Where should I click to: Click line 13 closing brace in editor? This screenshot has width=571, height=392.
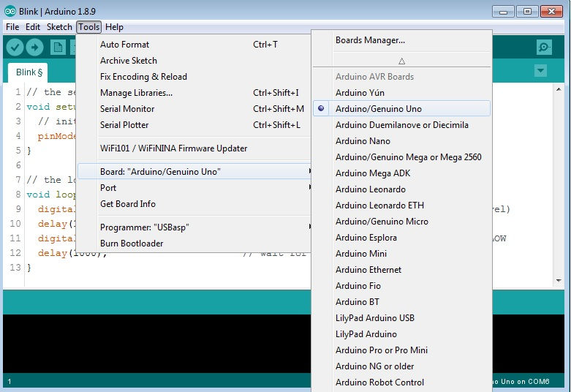29,268
